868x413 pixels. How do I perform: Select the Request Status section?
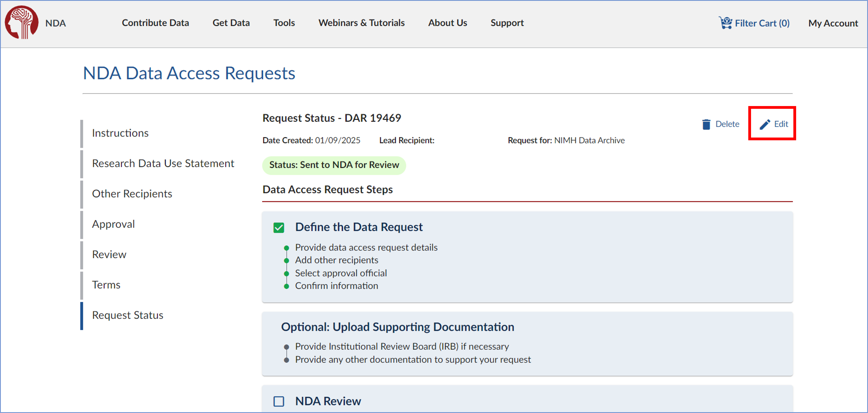pyautogui.click(x=128, y=315)
